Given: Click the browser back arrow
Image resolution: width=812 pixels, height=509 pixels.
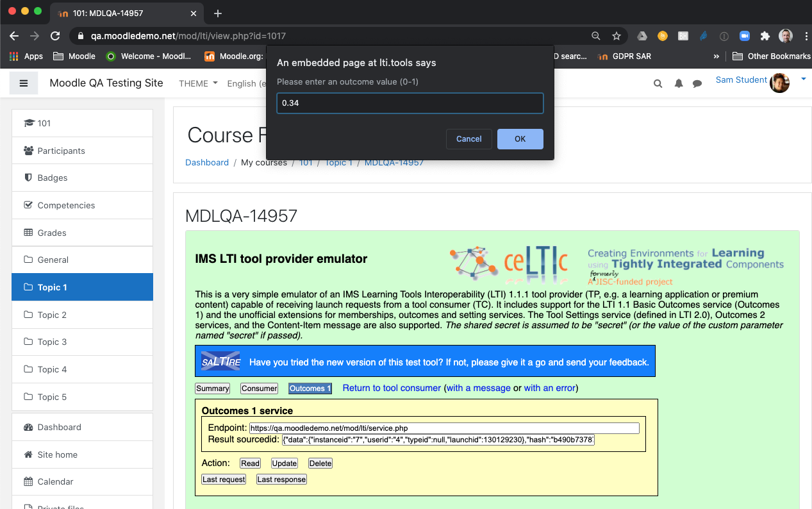Looking at the screenshot, I should (x=14, y=36).
